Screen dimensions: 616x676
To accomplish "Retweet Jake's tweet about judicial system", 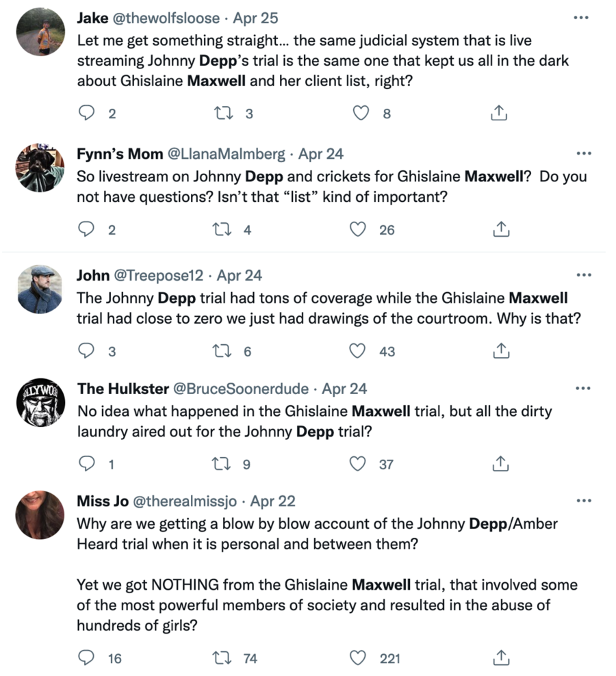I will pyautogui.click(x=223, y=114).
